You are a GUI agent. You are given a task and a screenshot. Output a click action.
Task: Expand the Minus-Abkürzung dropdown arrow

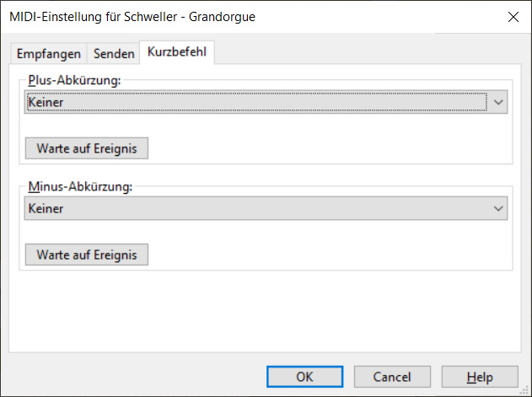(x=498, y=208)
